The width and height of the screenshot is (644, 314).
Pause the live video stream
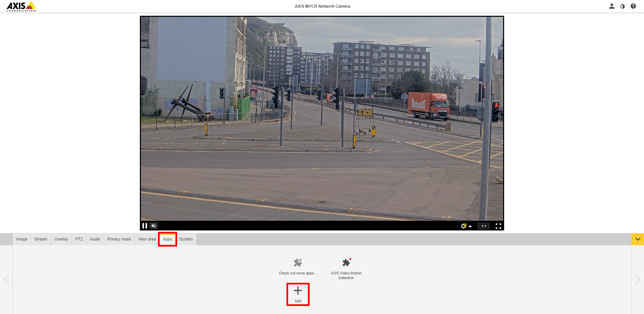[x=145, y=226]
